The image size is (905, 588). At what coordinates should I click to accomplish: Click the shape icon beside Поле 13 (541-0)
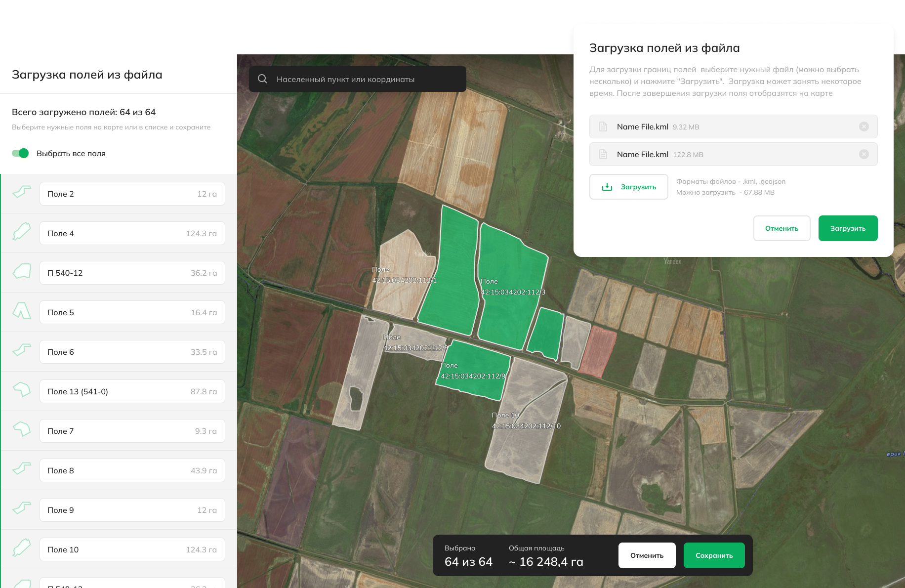pyautogui.click(x=22, y=389)
